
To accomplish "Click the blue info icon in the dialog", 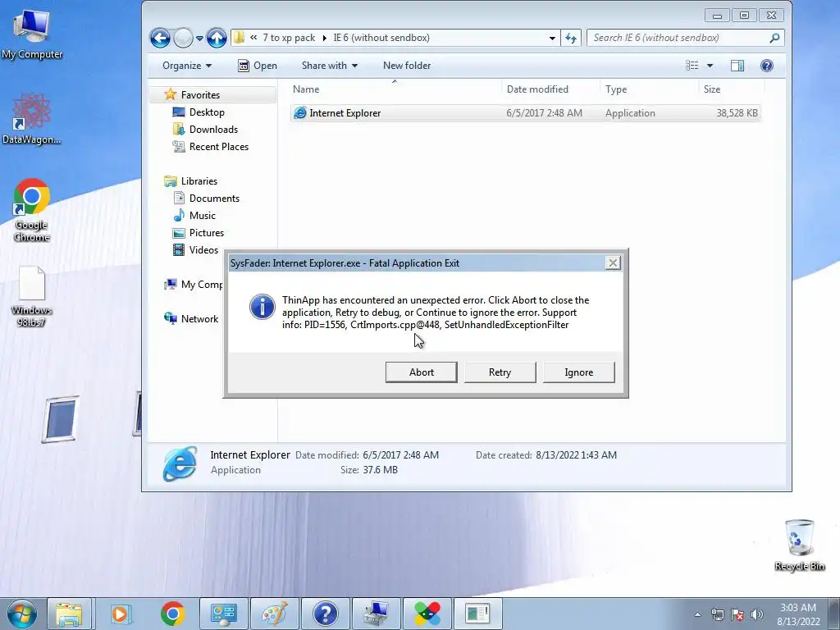I will 262,307.
